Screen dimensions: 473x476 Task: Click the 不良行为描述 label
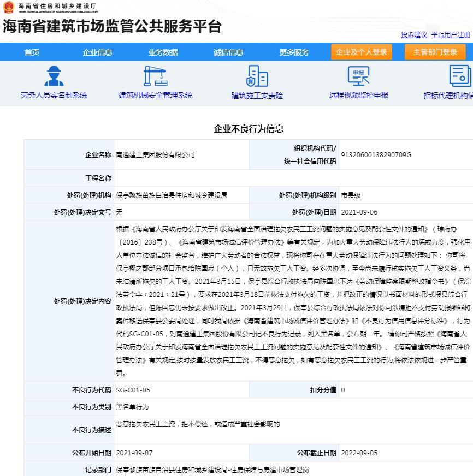click(92, 430)
